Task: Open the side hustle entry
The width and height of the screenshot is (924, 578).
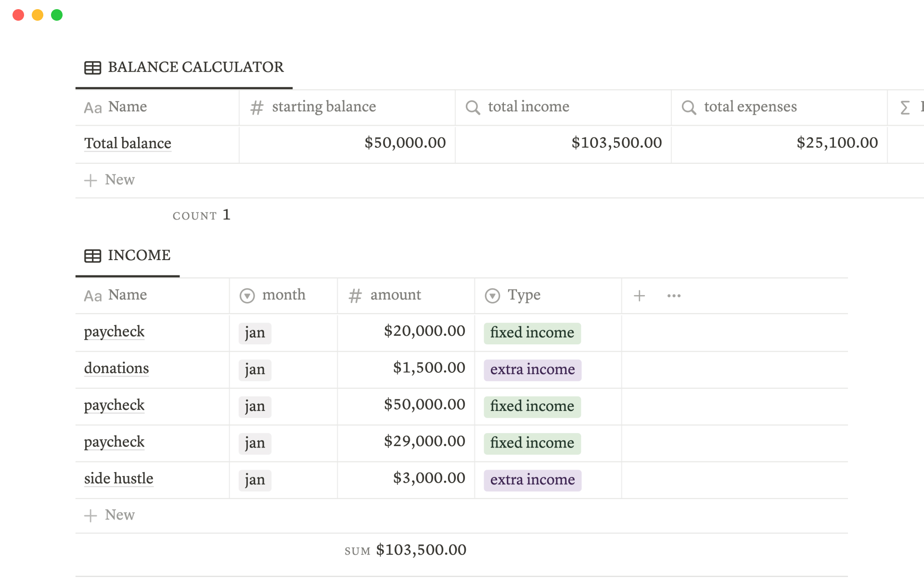Action: 118,479
